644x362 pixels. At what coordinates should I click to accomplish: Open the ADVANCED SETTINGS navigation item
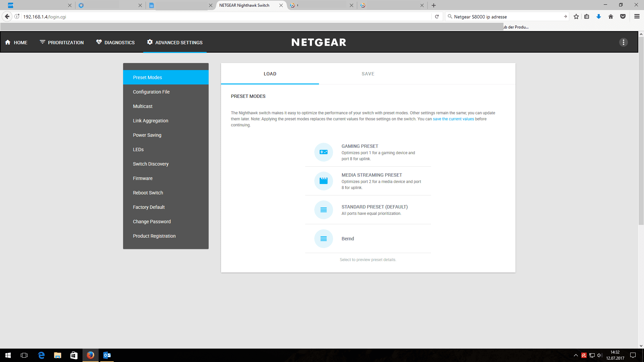[x=175, y=43]
